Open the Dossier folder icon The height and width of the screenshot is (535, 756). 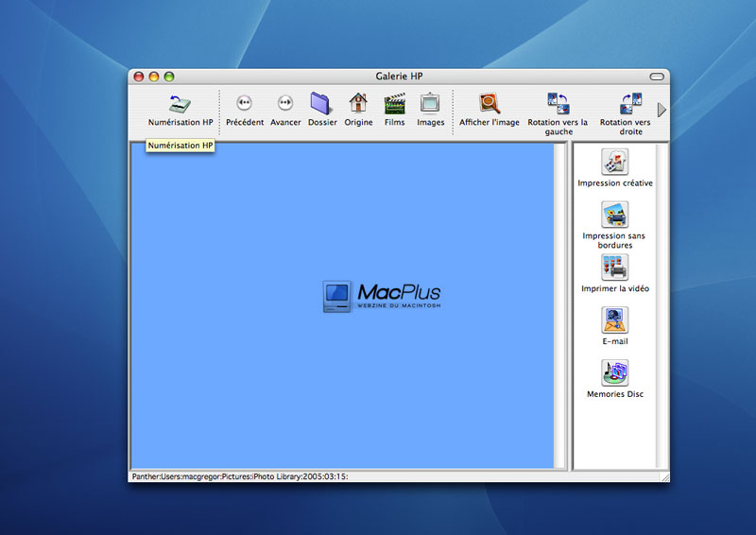pyautogui.click(x=322, y=111)
